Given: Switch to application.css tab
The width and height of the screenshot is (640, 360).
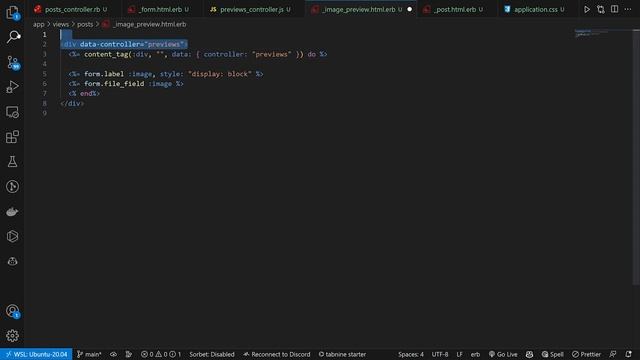Looking at the screenshot, I should tap(535, 9).
